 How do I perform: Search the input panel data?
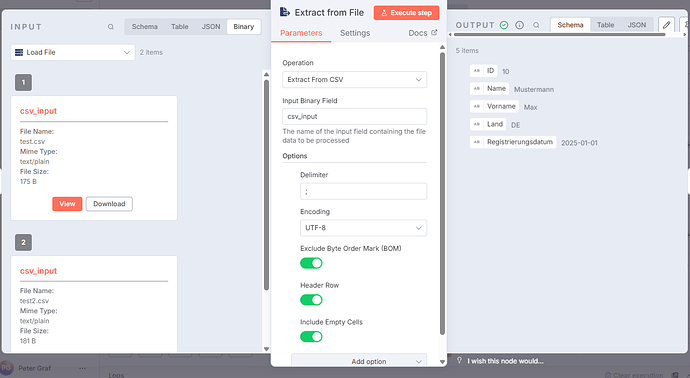[x=110, y=27]
